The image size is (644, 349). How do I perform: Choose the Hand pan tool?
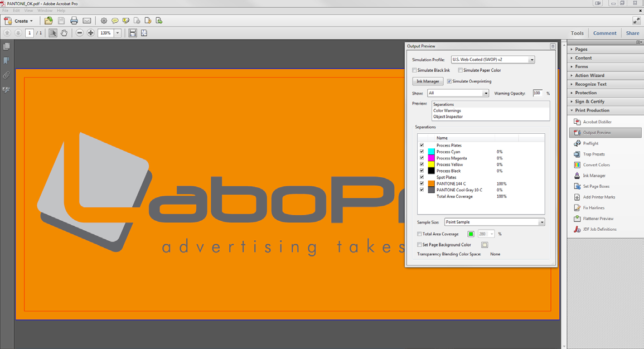(x=64, y=33)
